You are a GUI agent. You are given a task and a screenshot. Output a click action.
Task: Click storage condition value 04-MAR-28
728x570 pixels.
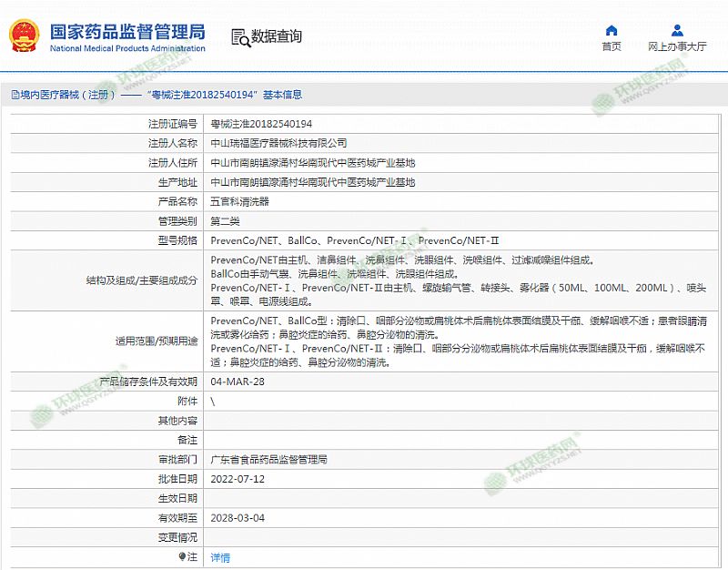point(238,382)
